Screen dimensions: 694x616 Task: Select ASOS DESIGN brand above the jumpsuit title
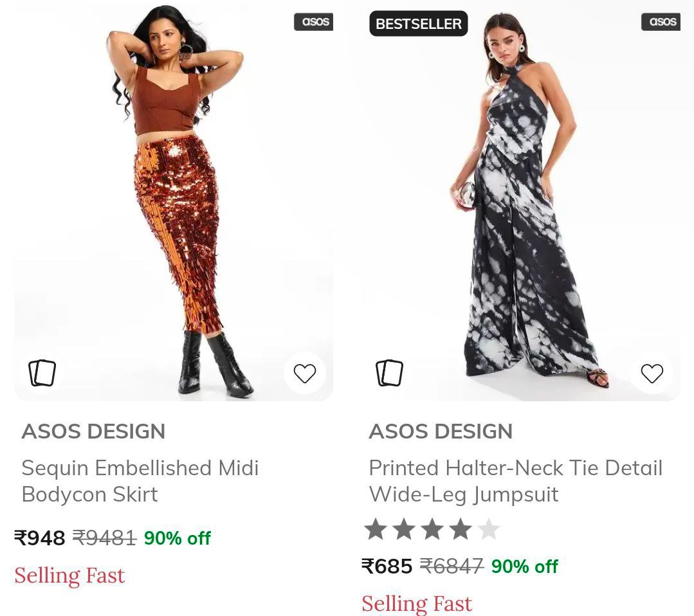point(441,431)
